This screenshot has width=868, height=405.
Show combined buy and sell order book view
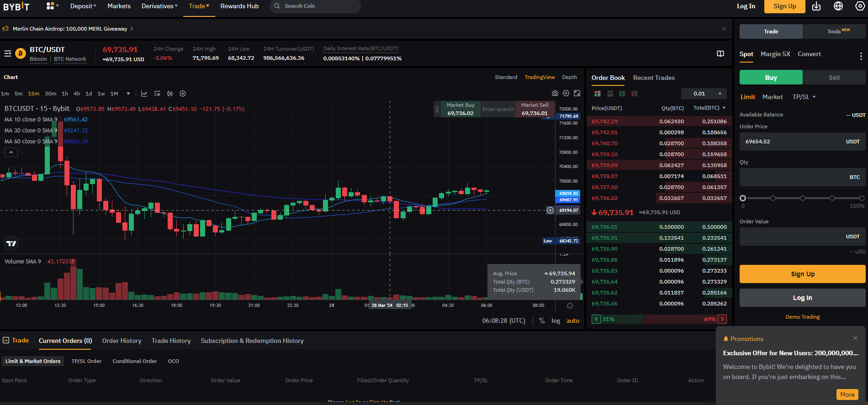[x=598, y=94]
